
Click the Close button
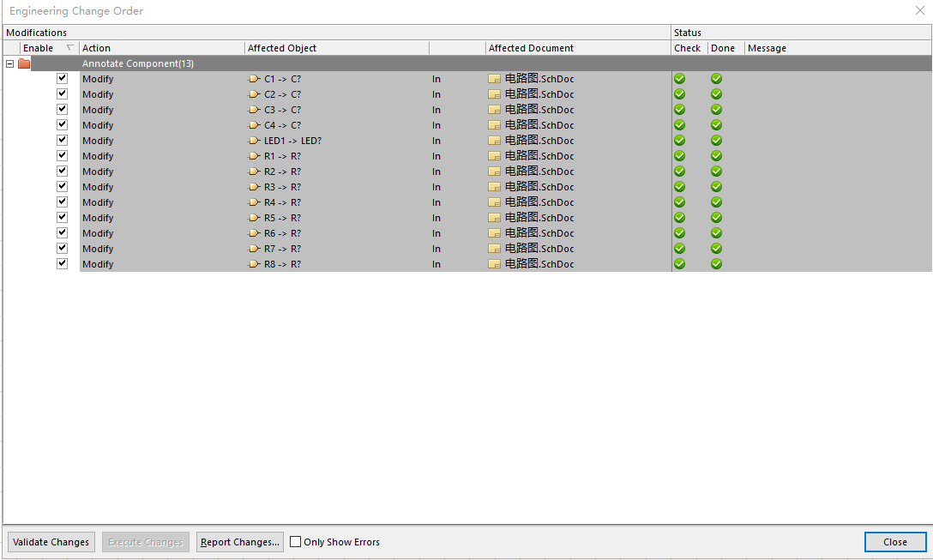tap(895, 542)
